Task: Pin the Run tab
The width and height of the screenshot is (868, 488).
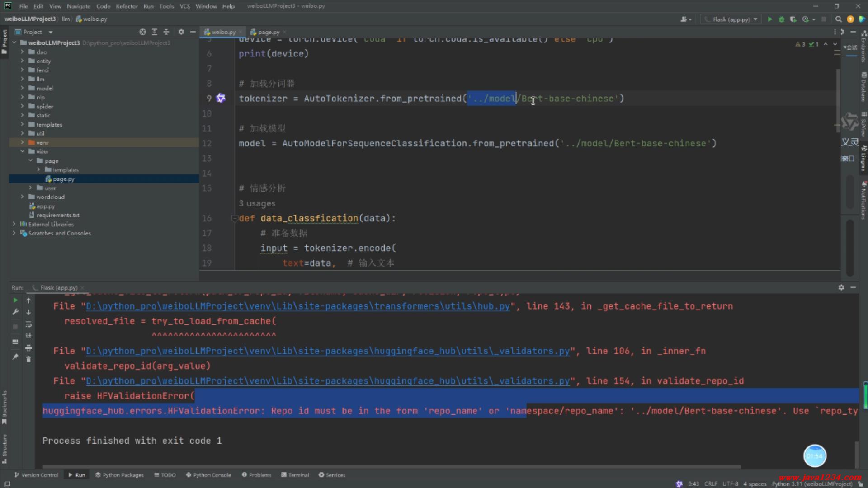Action: pyautogui.click(x=15, y=357)
